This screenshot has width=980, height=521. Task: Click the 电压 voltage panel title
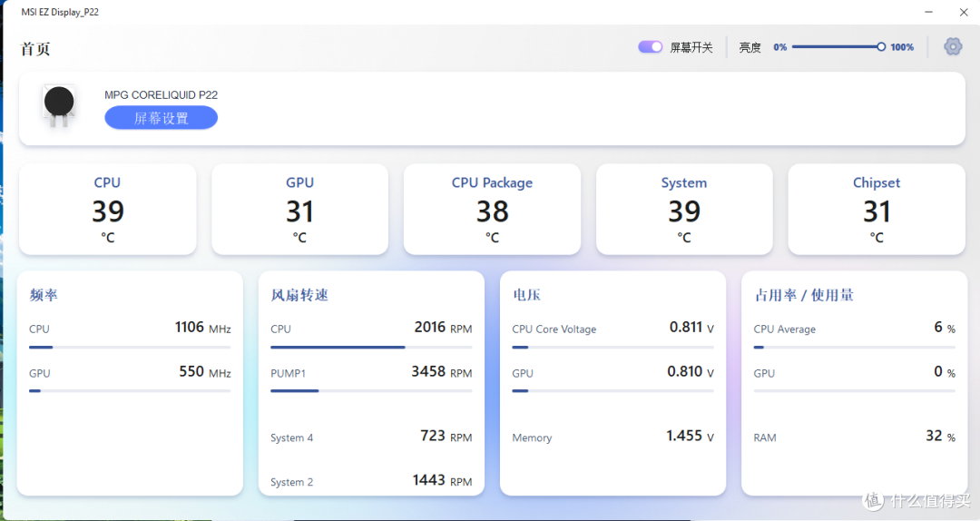point(526,295)
